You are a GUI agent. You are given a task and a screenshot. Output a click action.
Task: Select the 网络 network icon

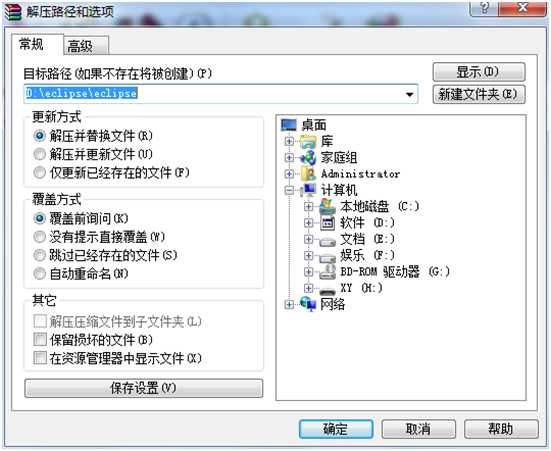308,304
